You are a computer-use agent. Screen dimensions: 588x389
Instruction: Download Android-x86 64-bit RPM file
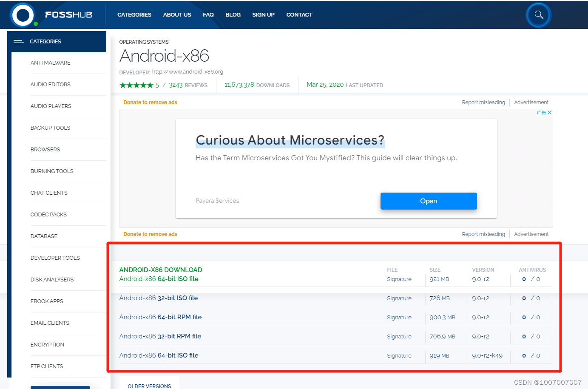tap(160, 317)
